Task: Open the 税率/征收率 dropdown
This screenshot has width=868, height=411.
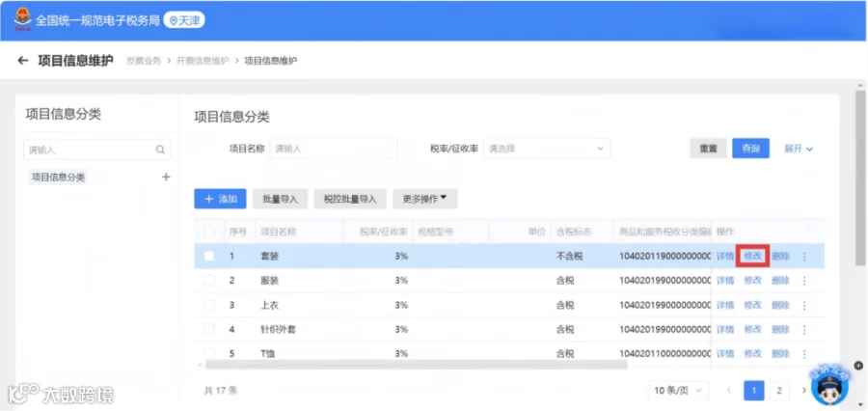Action: [x=547, y=149]
